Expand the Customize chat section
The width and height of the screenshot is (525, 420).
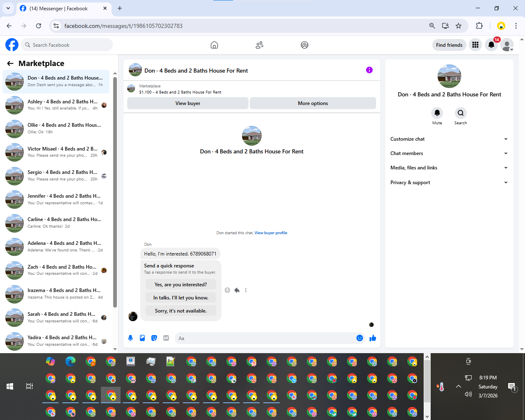(449, 139)
